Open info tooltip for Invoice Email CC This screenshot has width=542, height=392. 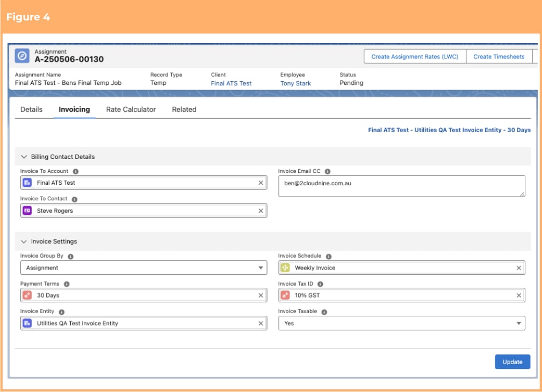tap(328, 171)
